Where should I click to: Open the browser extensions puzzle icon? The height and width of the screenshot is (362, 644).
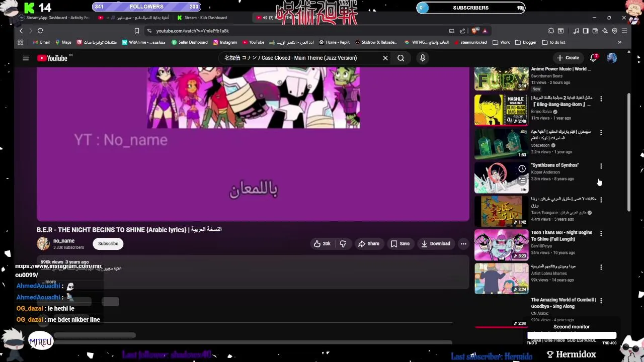551,31
